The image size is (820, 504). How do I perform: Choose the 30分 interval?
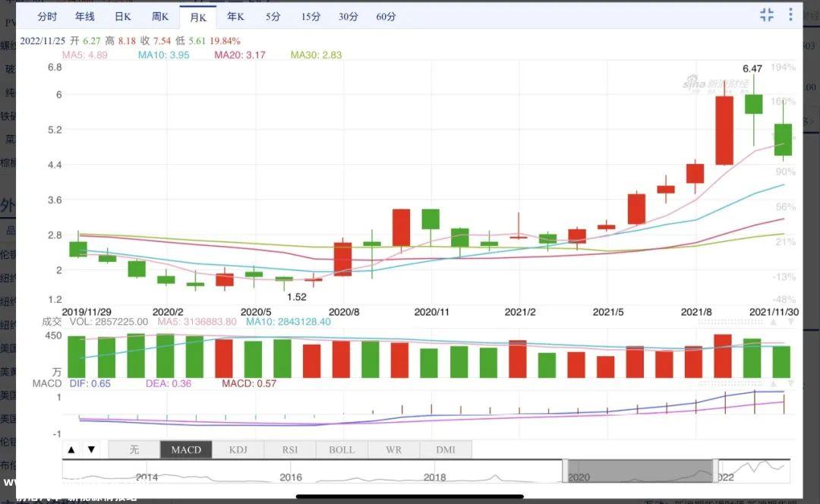pyautogui.click(x=348, y=17)
